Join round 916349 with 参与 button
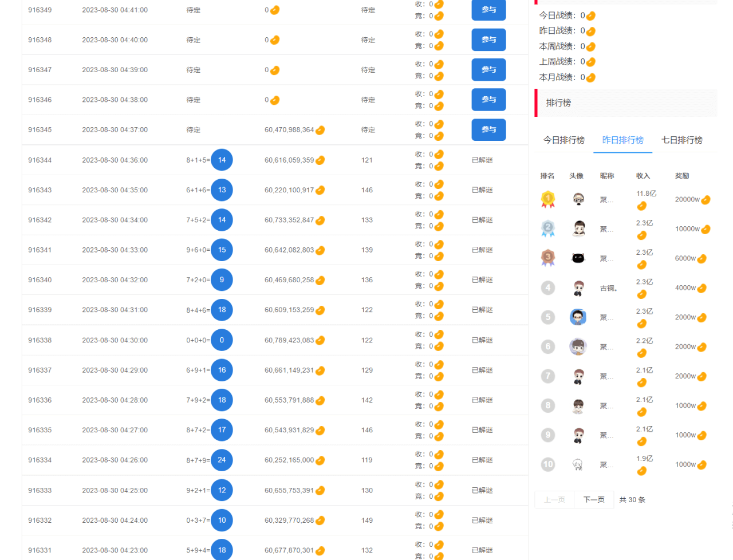The height and width of the screenshot is (560, 733). point(488,10)
